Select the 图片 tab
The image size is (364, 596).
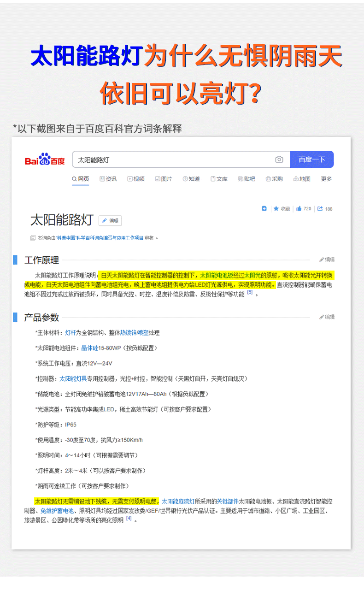(x=164, y=179)
